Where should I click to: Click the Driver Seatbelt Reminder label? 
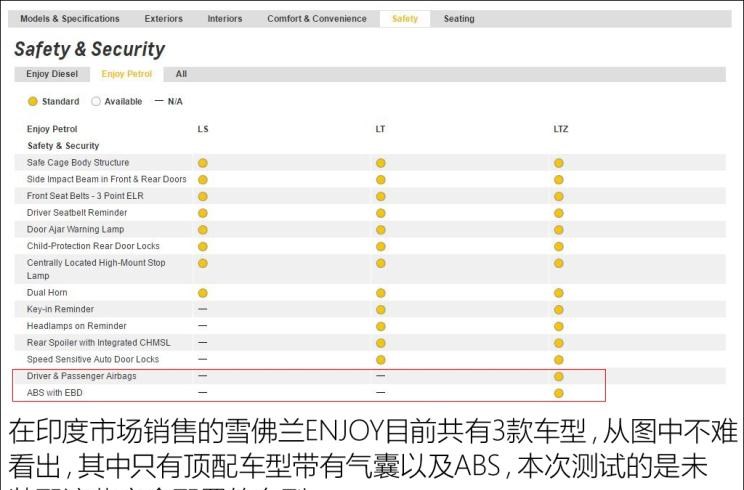(x=77, y=213)
